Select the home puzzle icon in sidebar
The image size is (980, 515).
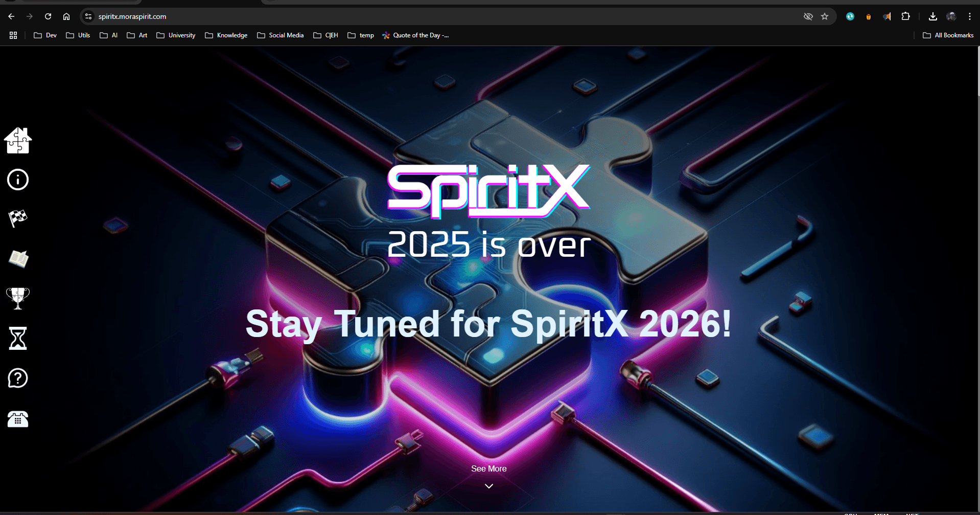click(x=17, y=141)
